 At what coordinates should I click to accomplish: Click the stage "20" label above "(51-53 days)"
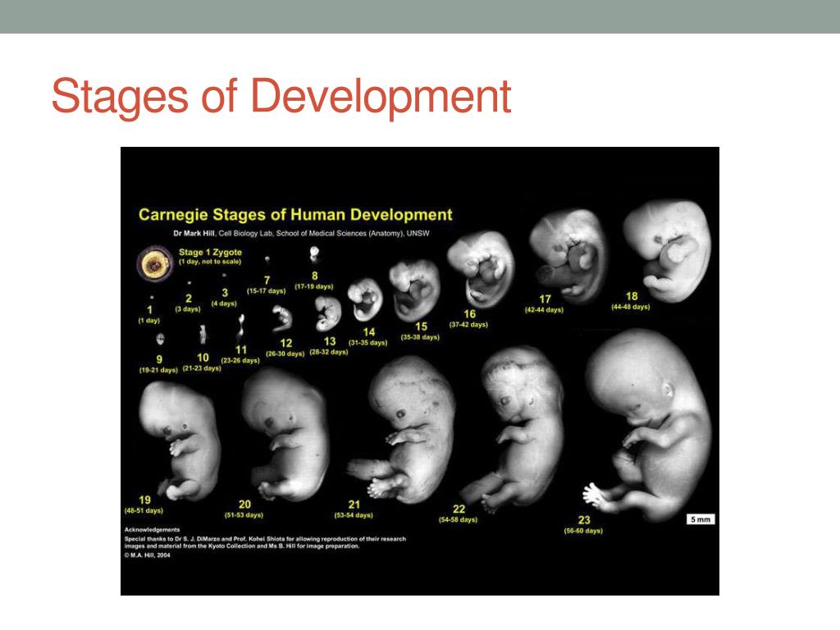point(244,504)
